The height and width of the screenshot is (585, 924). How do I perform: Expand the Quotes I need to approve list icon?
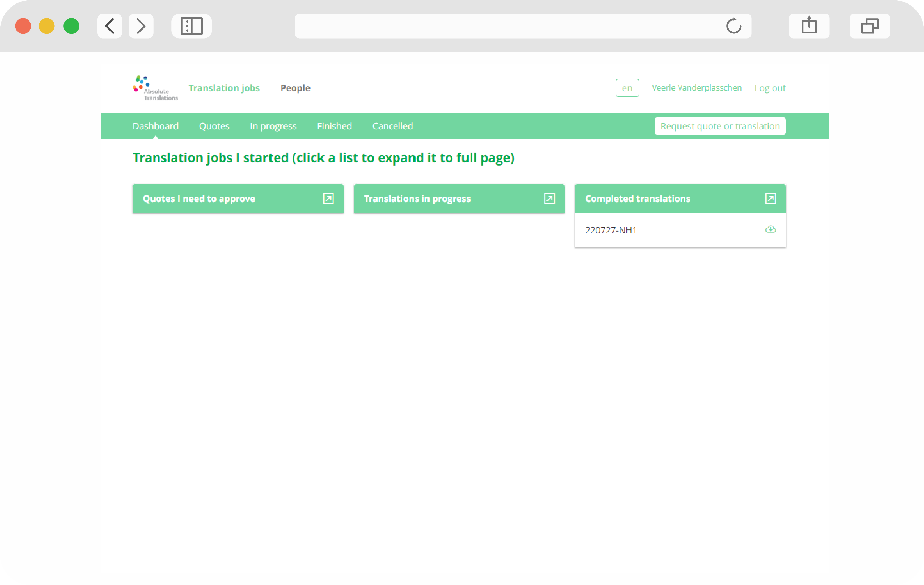tap(328, 199)
